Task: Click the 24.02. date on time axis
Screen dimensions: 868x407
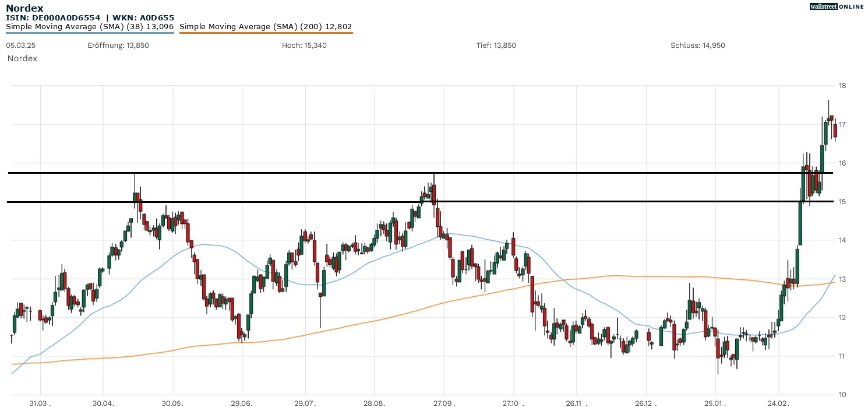Action: pyautogui.click(x=779, y=403)
